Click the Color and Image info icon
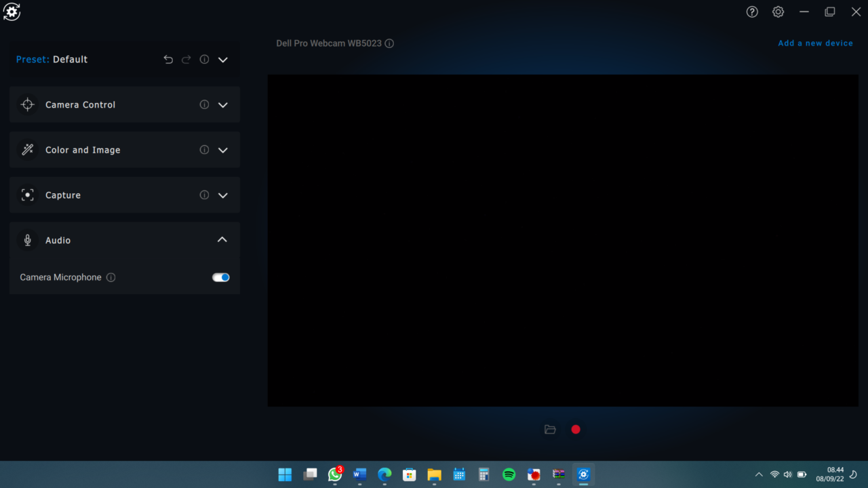 [204, 150]
